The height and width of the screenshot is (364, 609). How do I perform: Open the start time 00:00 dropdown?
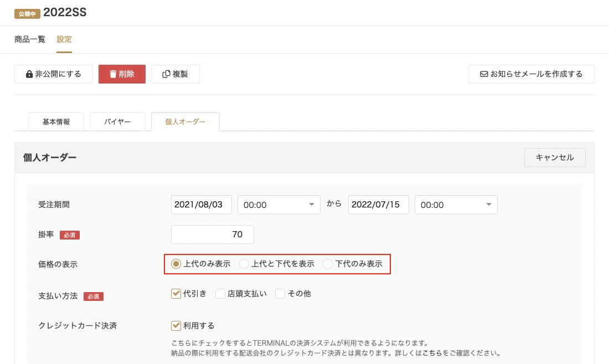[278, 204]
